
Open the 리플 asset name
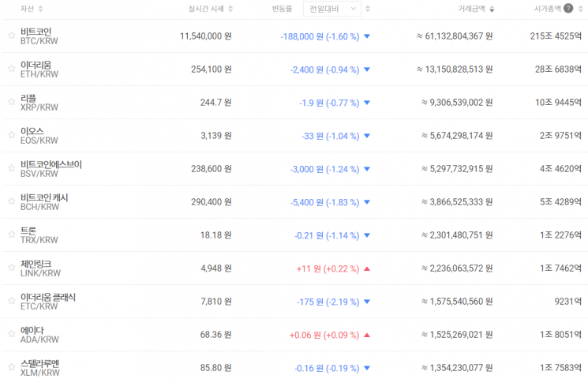click(28, 98)
